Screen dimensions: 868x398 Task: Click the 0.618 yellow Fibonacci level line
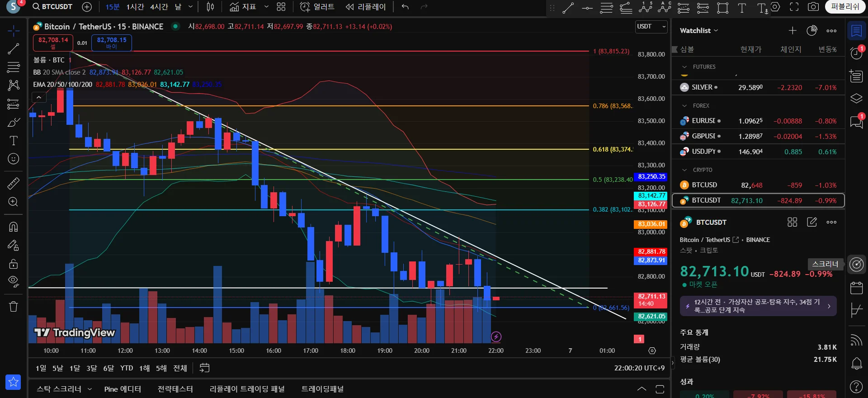[330, 149]
